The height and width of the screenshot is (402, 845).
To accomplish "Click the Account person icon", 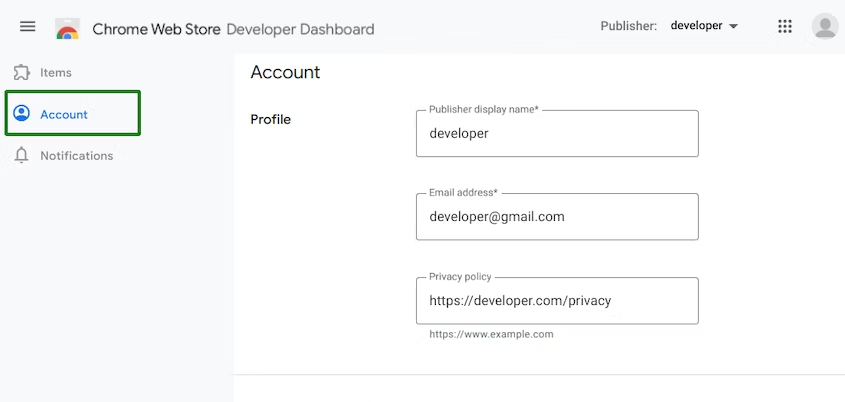I will [x=22, y=114].
